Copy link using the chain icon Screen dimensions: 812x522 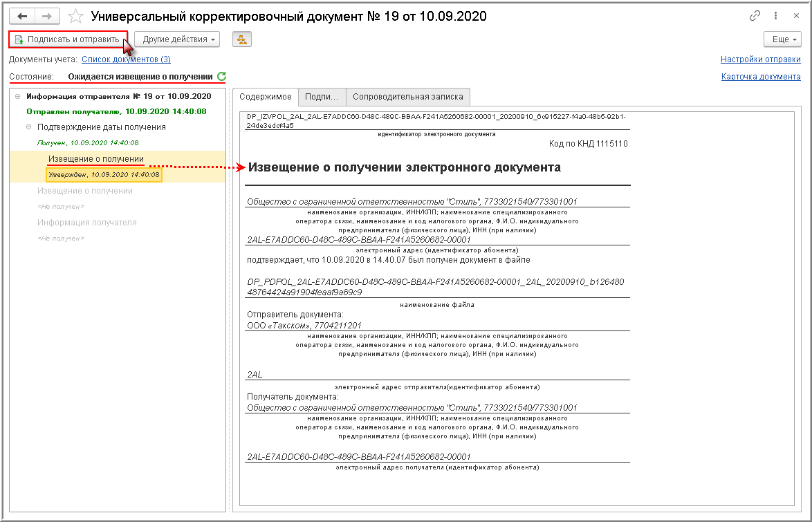point(755,16)
